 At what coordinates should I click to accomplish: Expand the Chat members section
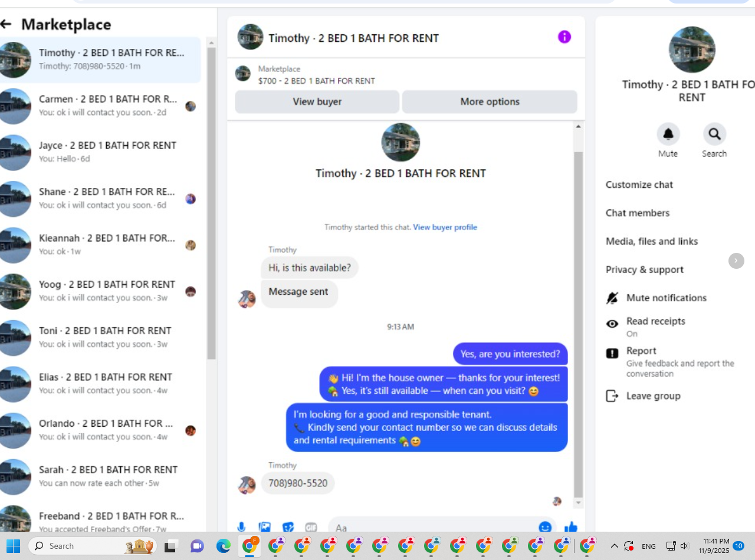point(638,213)
